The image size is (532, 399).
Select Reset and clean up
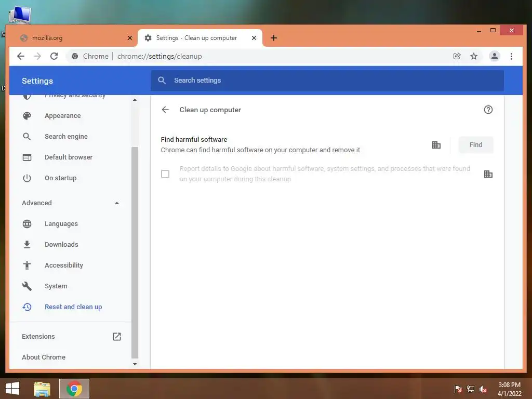click(x=73, y=307)
